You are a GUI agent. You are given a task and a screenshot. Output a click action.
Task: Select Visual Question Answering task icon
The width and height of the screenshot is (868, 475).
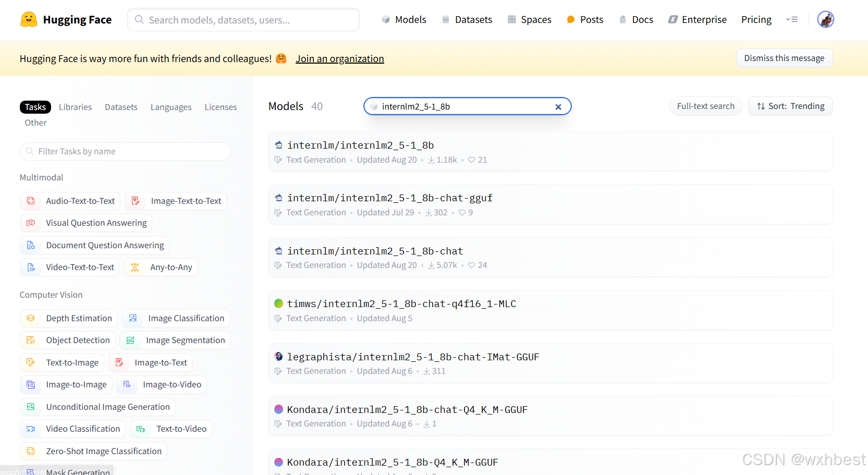tap(31, 223)
